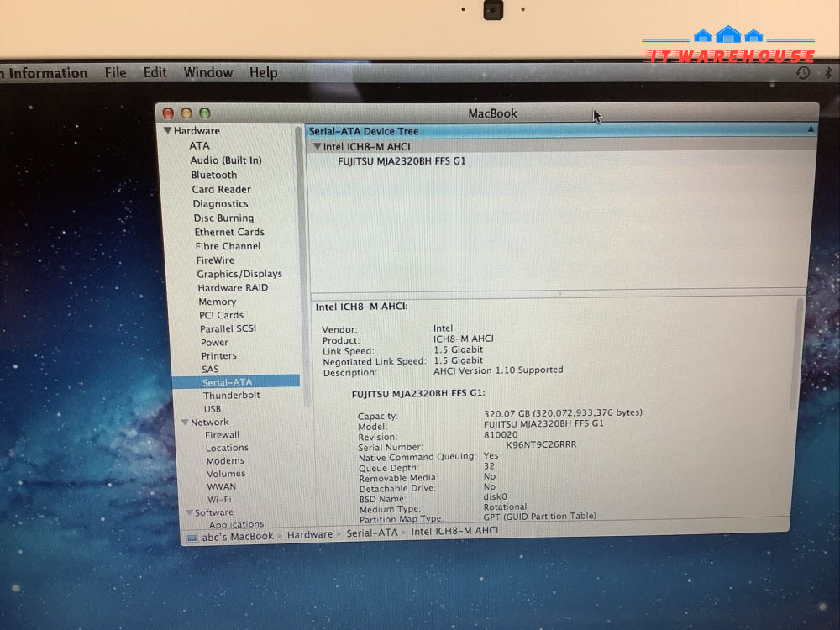Click the Rotational medium type value

point(505,507)
